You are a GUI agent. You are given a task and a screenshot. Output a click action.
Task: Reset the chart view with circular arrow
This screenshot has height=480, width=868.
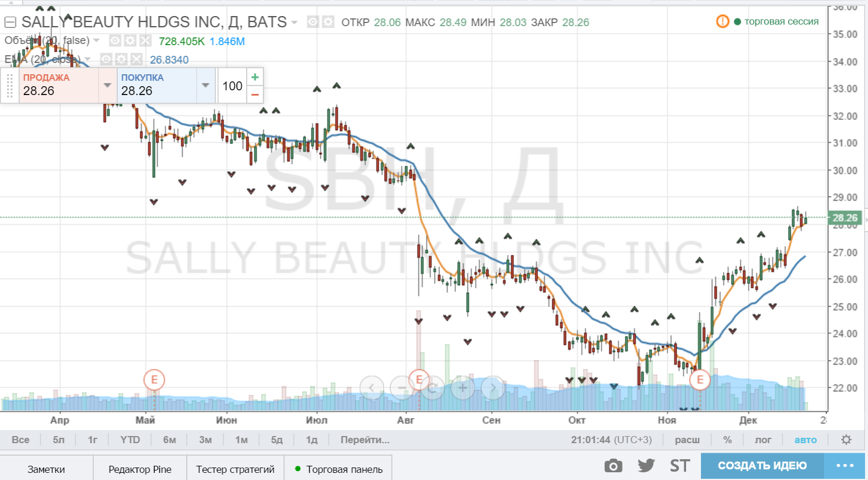pos(432,388)
